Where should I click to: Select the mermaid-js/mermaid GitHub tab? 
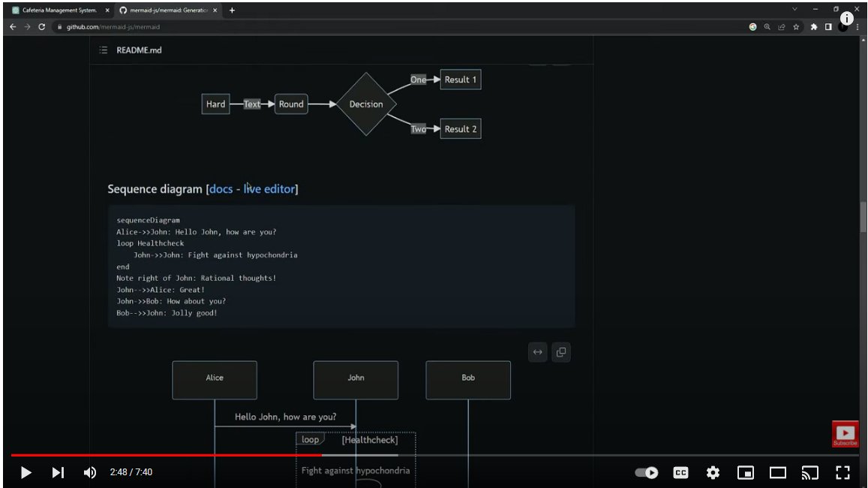tap(161, 11)
